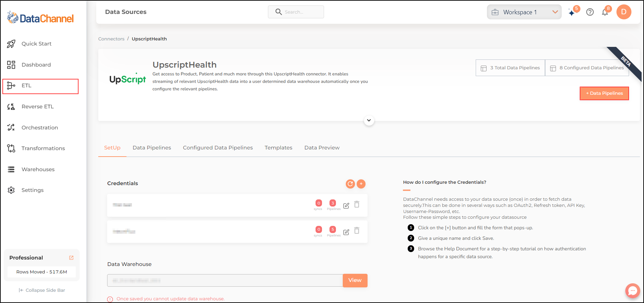This screenshot has width=644, height=303.
Task: Click the search magnifier icon
Action: [278, 12]
